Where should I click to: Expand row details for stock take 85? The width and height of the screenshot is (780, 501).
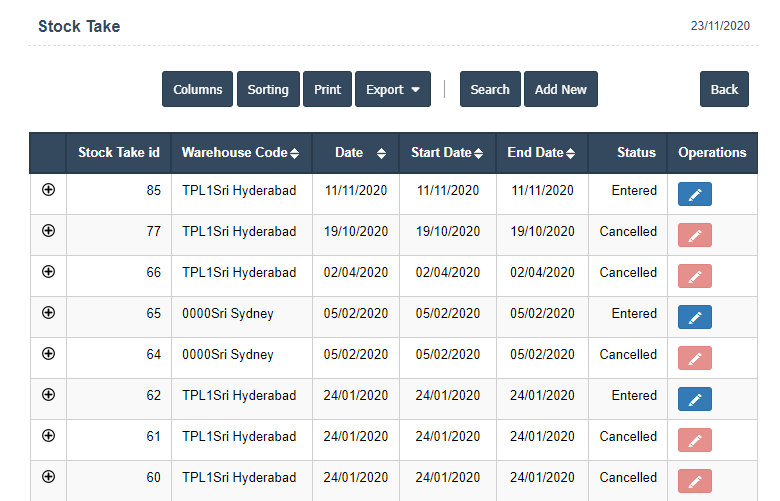pyautogui.click(x=48, y=190)
